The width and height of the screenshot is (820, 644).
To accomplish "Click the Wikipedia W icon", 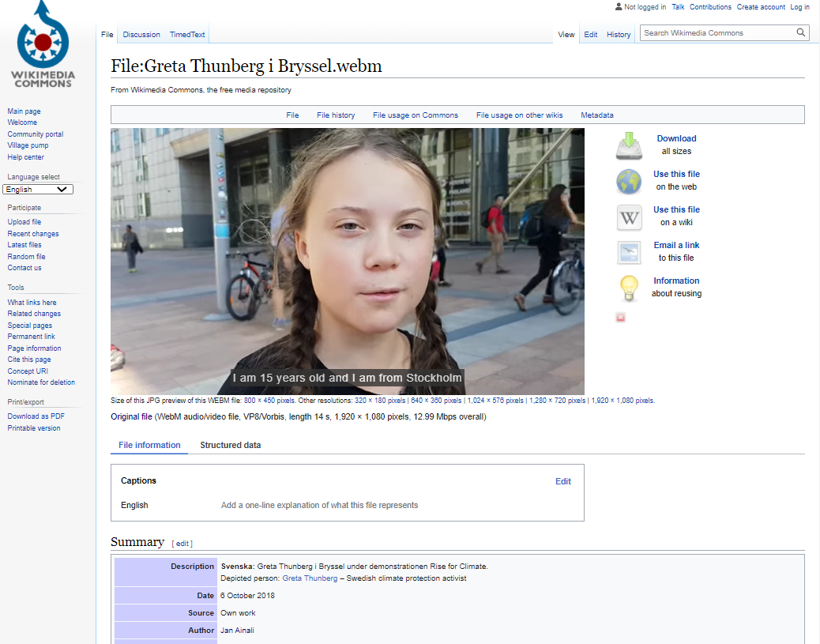I will [x=629, y=217].
